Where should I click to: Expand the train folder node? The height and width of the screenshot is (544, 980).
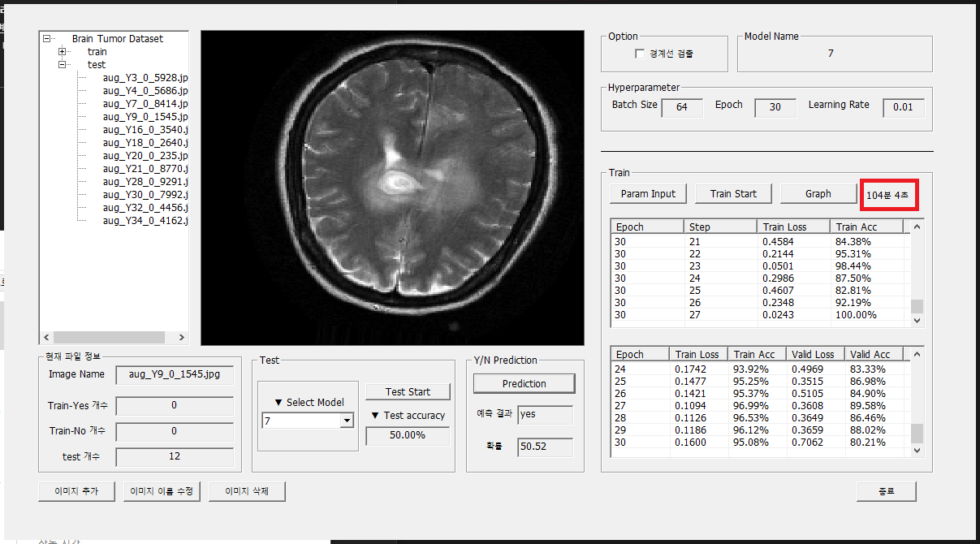[63, 51]
